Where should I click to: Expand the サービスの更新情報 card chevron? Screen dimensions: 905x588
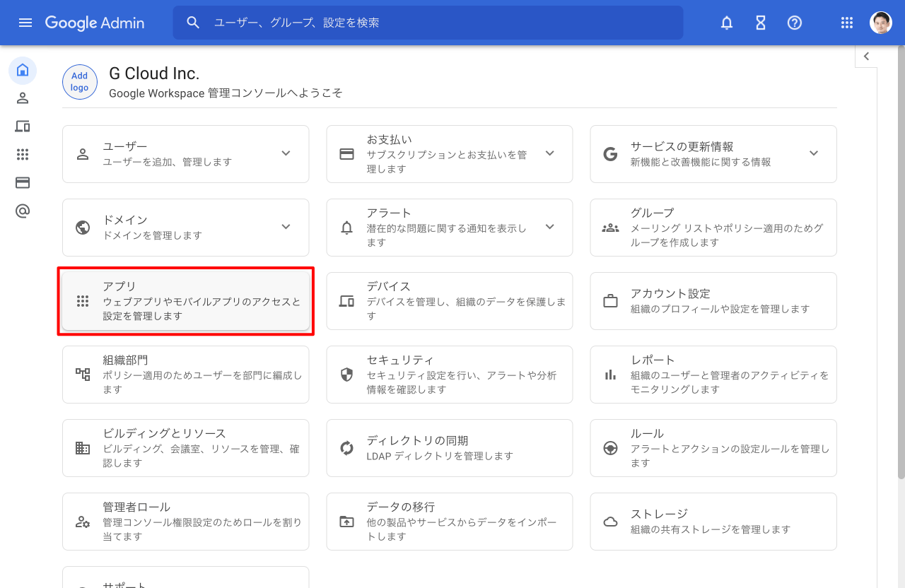814,153
